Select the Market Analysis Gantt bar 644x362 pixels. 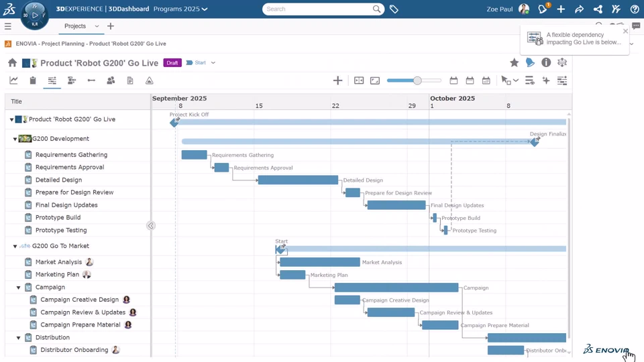point(320,262)
